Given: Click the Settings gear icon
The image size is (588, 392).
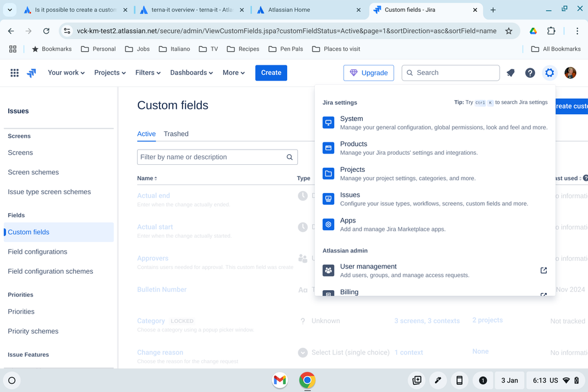Looking at the screenshot, I should pyautogui.click(x=549, y=73).
